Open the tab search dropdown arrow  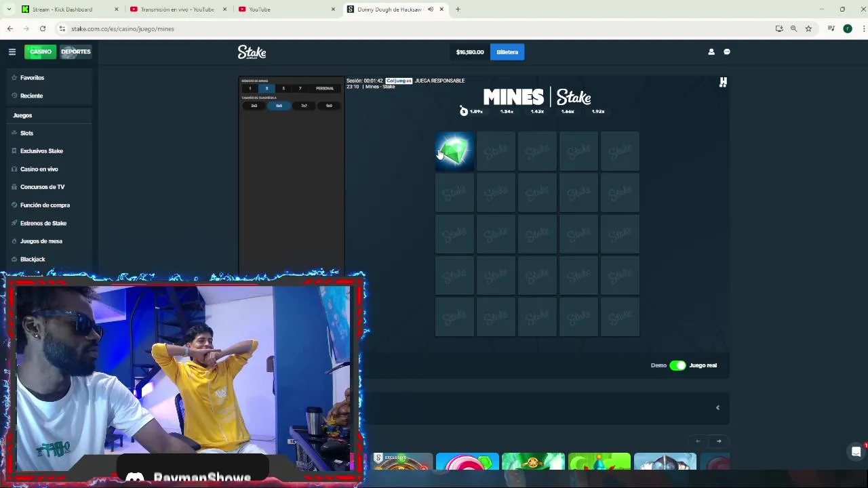point(9,9)
